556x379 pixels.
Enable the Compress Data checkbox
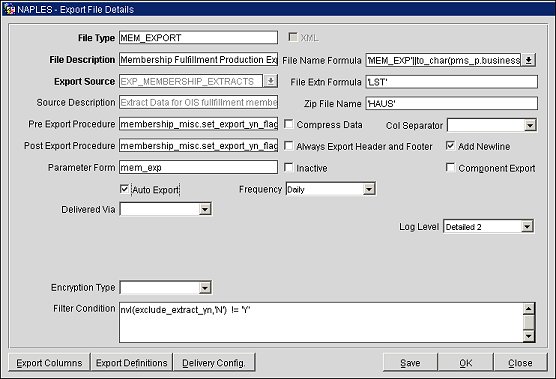(289, 124)
